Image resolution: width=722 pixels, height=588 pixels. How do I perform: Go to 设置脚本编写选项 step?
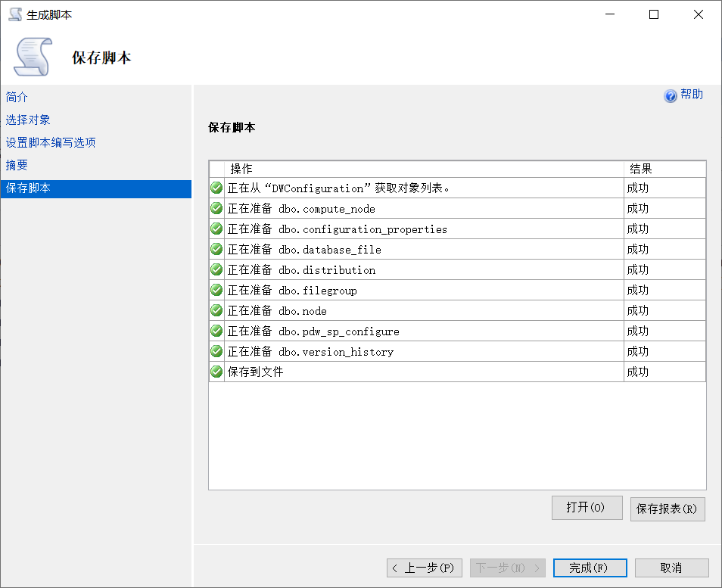(51, 142)
